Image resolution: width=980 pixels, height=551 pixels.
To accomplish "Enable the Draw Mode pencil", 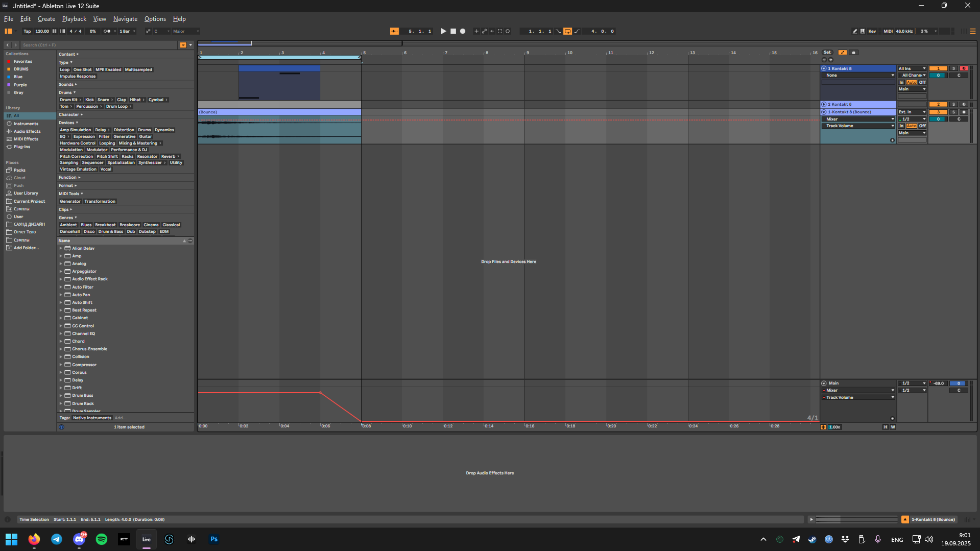I will click(854, 31).
